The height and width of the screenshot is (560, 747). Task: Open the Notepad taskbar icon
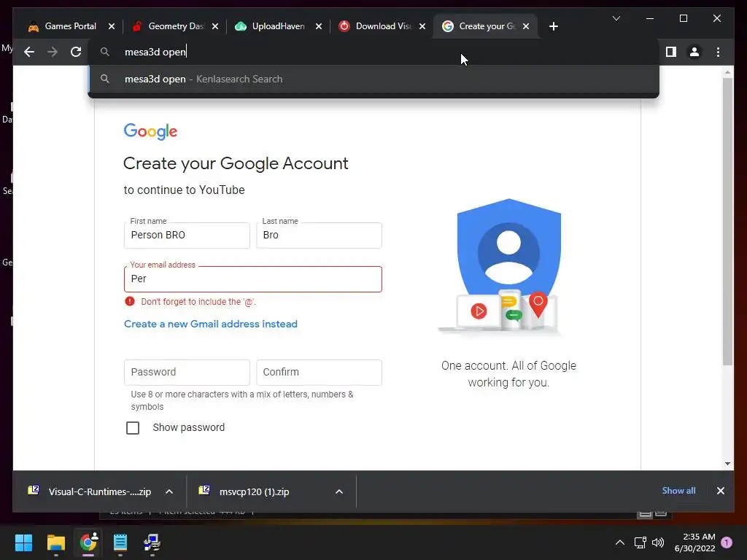tap(120, 542)
